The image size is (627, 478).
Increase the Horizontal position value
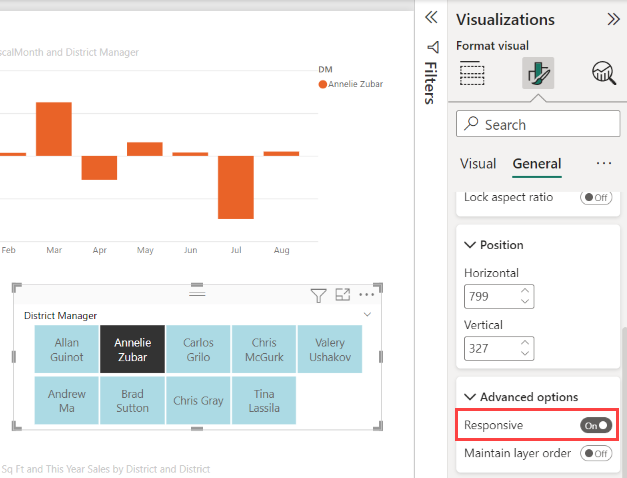(x=525, y=291)
